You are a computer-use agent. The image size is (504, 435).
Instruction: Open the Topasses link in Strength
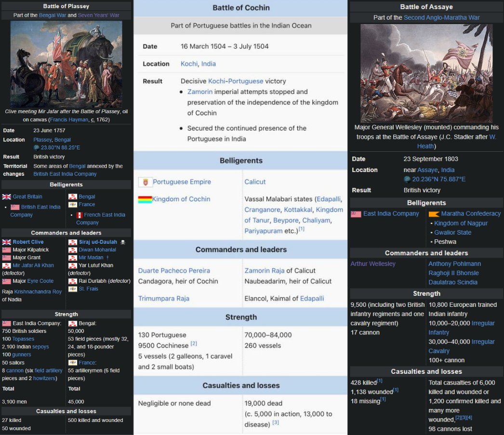23,339
